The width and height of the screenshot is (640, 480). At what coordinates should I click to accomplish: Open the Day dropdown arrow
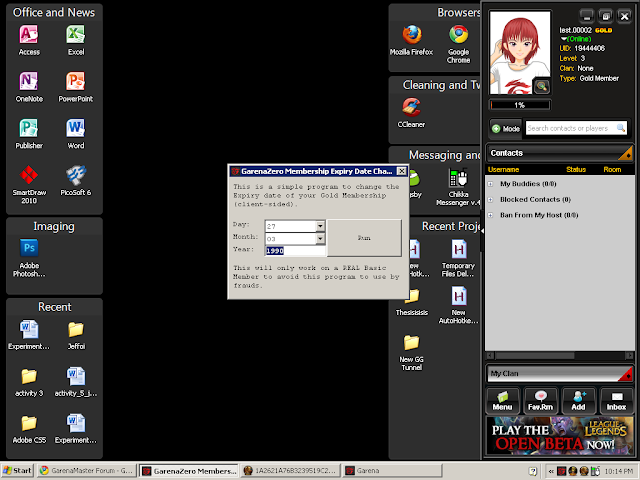pos(320,225)
